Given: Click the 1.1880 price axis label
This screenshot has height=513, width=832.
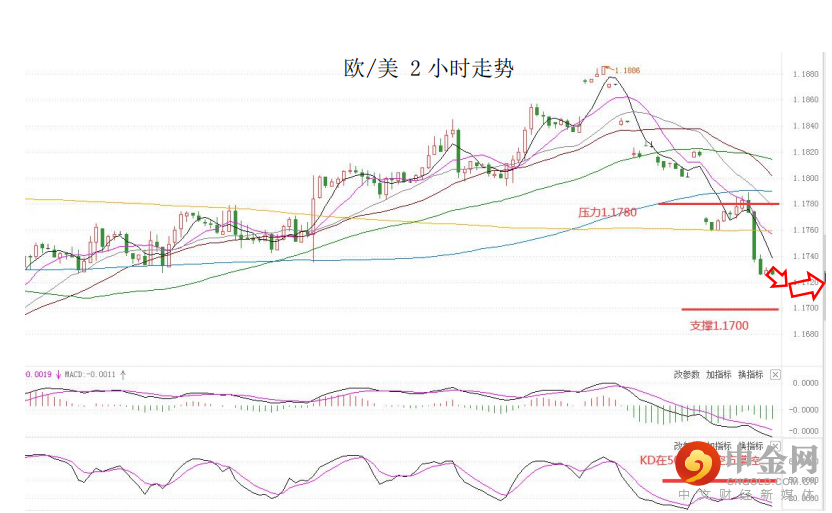Looking at the screenshot, I should [x=805, y=74].
